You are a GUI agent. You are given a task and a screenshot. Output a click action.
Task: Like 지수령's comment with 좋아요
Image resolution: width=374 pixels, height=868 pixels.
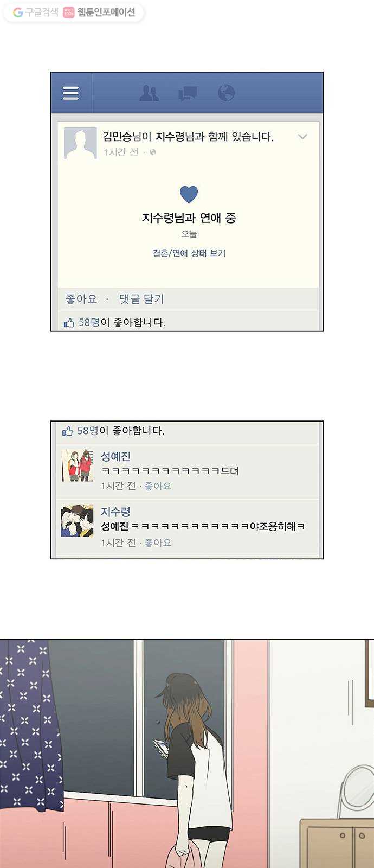158,542
